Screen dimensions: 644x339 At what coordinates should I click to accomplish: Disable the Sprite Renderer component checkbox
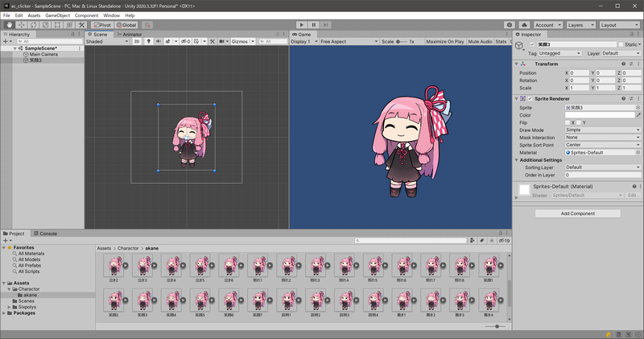pyautogui.click(x=530, y=98)
